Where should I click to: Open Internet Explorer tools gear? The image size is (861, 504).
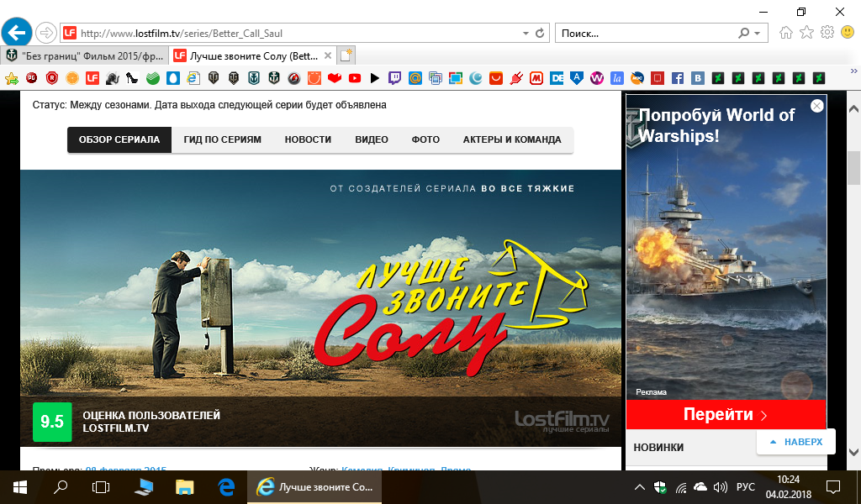[827, 33]
